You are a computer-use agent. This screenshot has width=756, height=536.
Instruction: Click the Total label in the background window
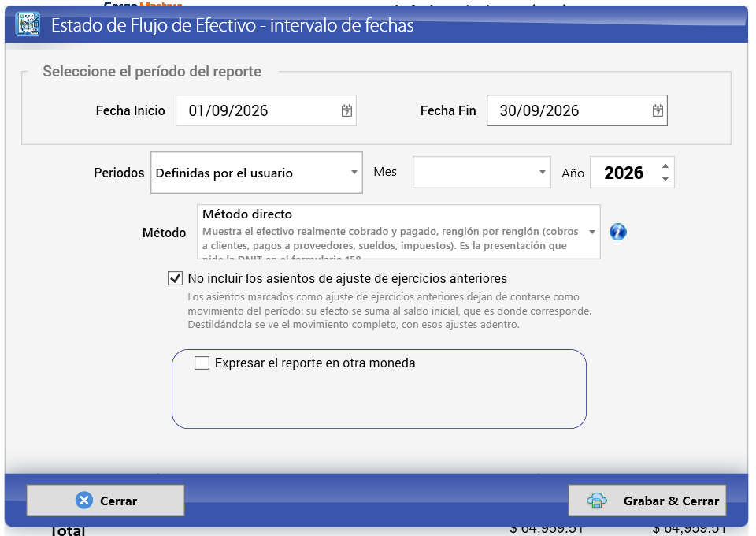[68, 530]
